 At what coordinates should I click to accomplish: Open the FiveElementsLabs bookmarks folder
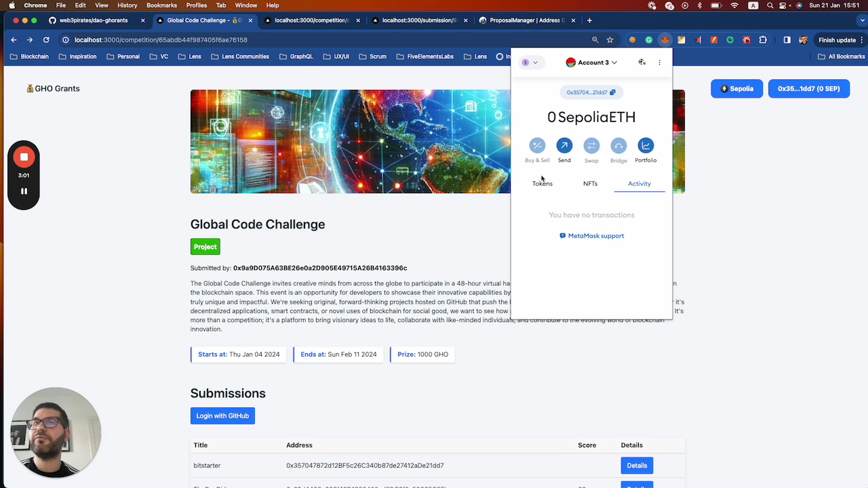click(x=425, y=57)
